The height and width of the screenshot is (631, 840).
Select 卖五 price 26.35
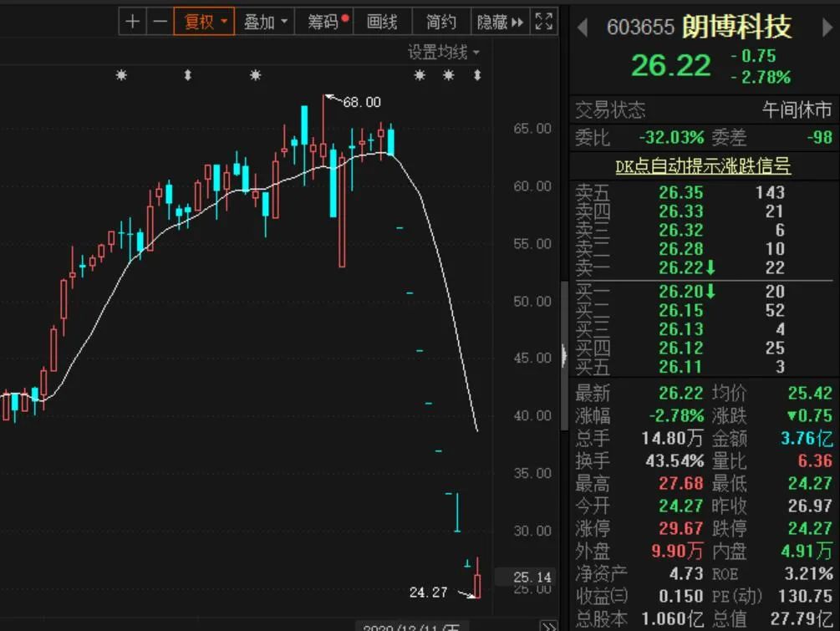(681, 192)
